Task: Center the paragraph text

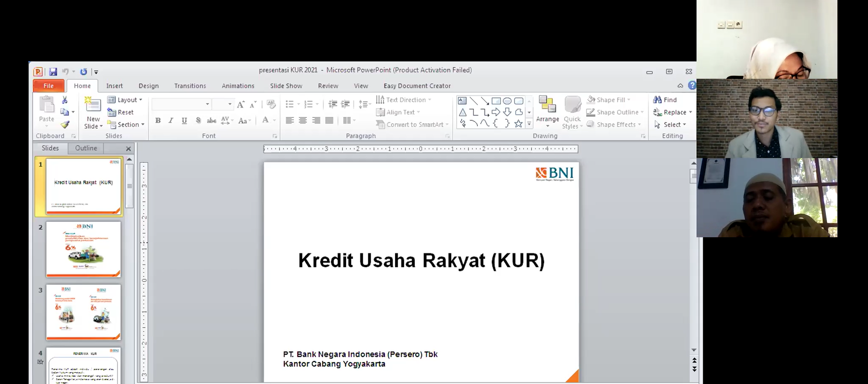Action: (x=303, y=120)
